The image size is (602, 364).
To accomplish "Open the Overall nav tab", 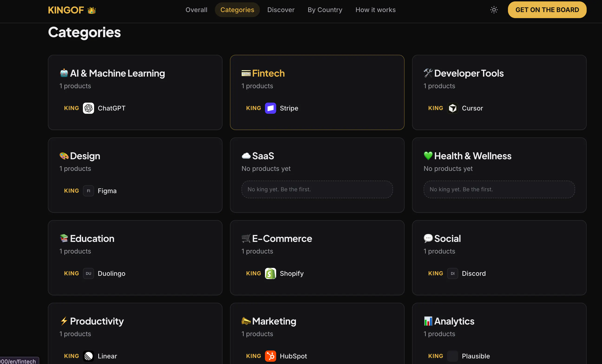I will (196, 10).
